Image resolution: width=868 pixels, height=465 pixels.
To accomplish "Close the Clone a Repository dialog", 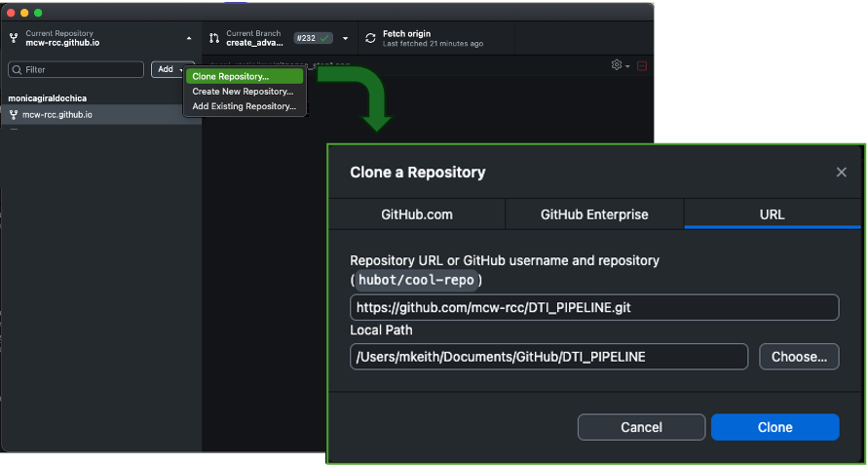I will coord(841,173).
